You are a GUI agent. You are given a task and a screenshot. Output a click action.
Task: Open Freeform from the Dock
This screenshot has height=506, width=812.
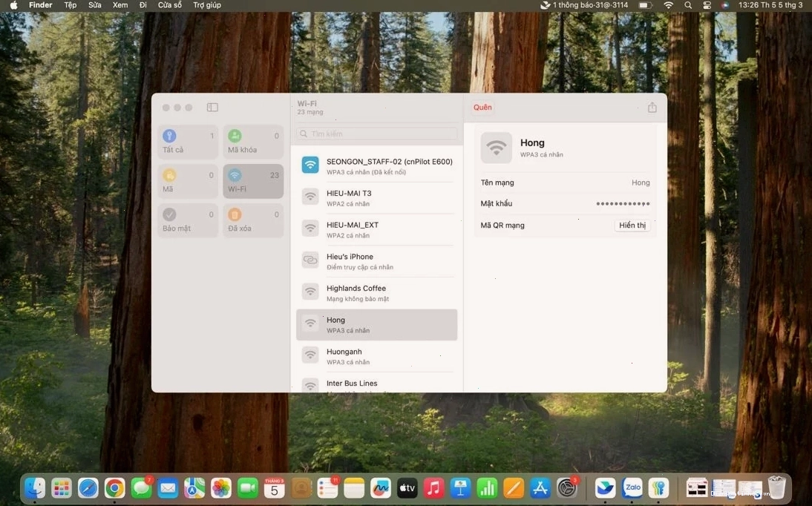click(381, 488)
